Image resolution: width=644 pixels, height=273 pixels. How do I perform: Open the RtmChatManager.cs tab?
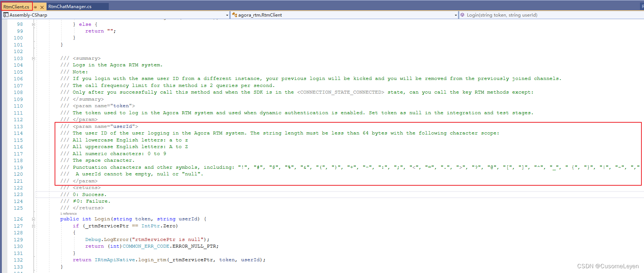pyautogui.click(x=70, y=7)
